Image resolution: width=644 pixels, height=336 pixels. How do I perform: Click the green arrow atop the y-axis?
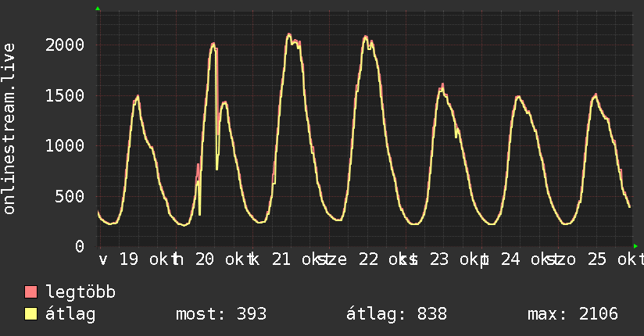coord(98,9)
